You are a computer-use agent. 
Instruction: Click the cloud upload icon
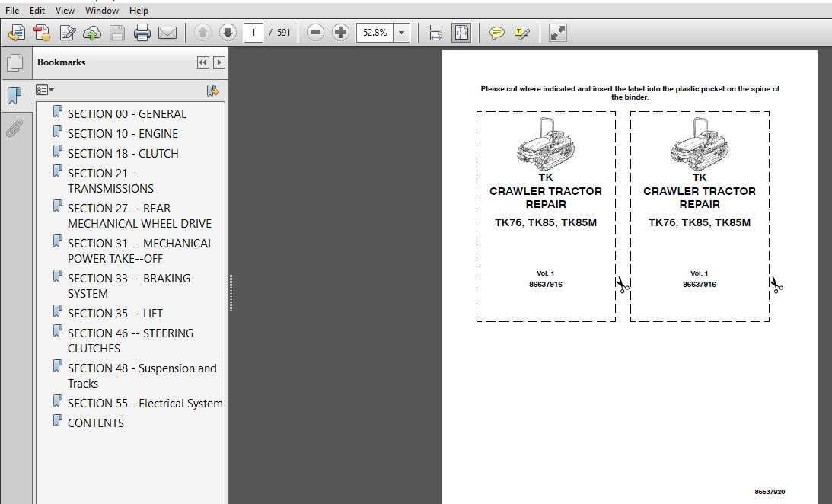(92, 33)
